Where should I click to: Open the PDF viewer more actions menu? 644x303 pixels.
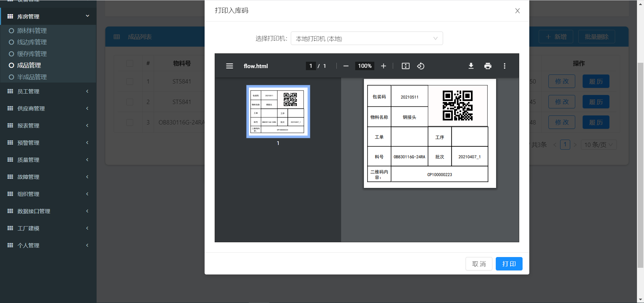(504, 66)
